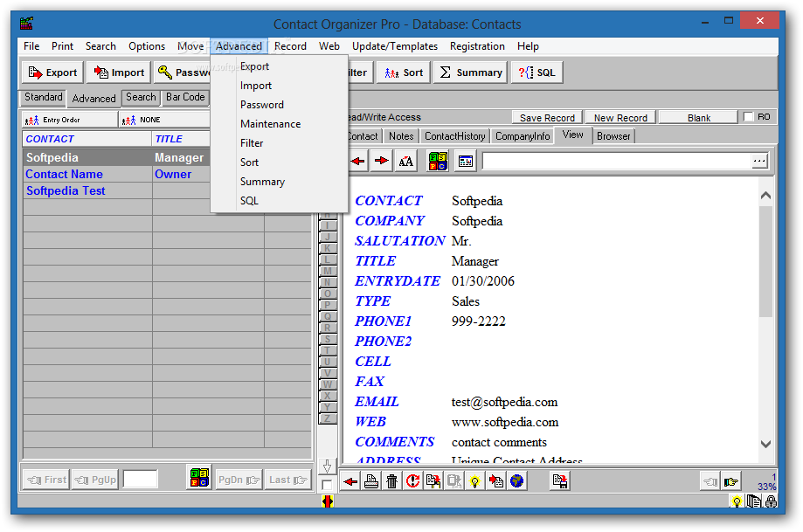This screenshot has height=532, width=803.
Task: Switch to the Bar Code toolbar tab
Action: tap(185, 97)
